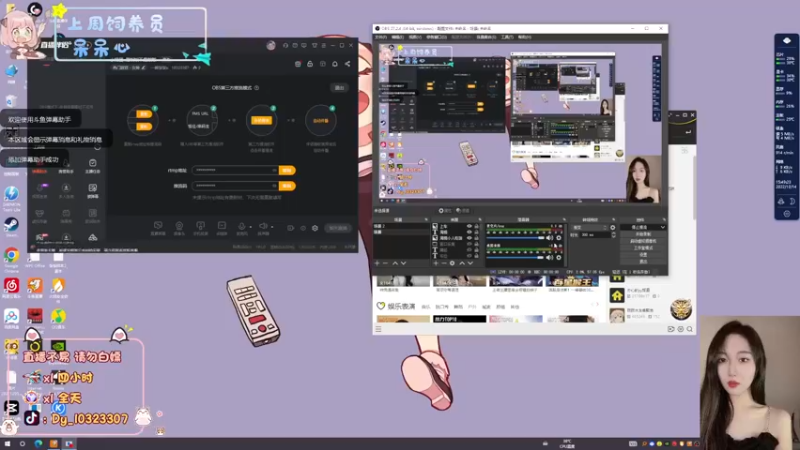Open the Docks menu in OBS
The height and width of the screenshot is (450, 800).
coord(436,37)
